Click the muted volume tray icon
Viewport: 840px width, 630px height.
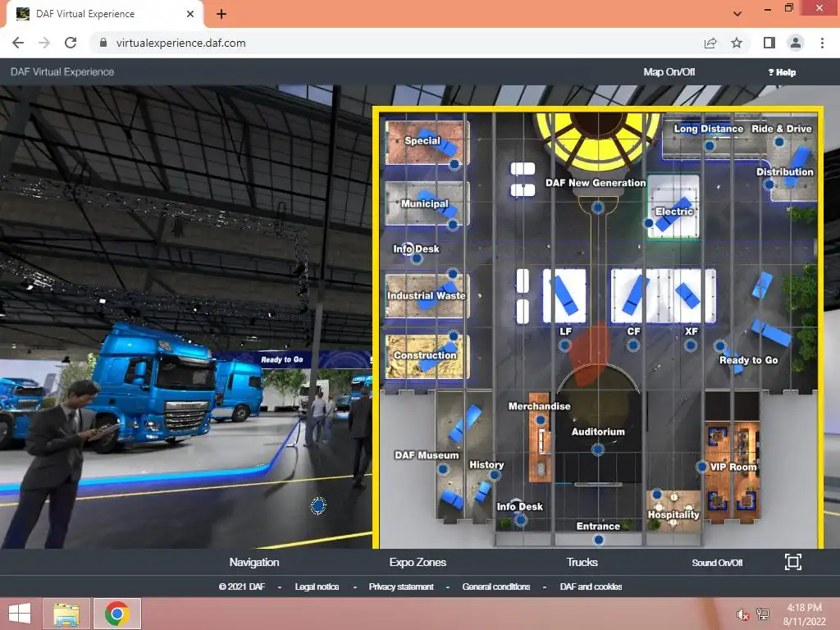[x=742, y=614]
